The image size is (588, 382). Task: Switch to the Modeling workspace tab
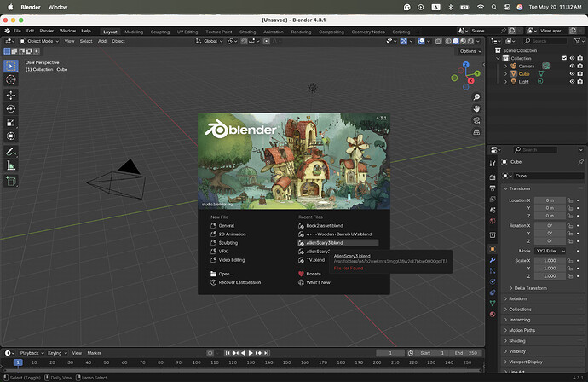(134, 32)
